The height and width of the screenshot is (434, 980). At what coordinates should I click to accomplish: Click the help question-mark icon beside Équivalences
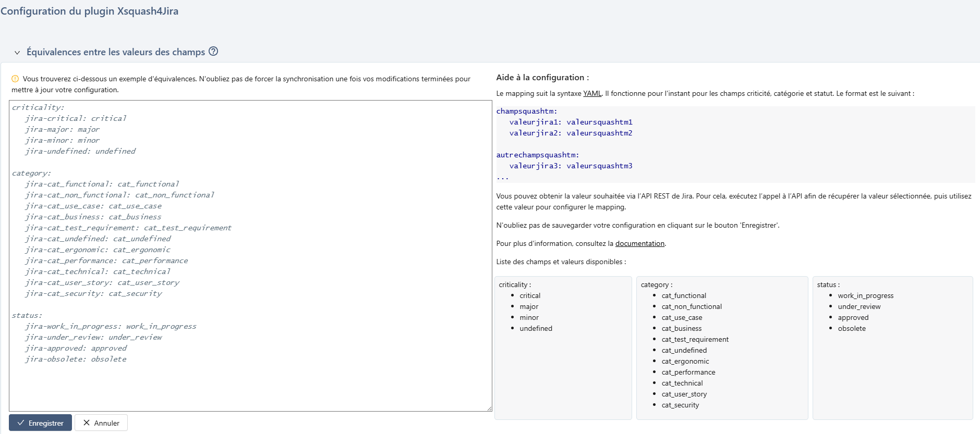tap(213, 52)
